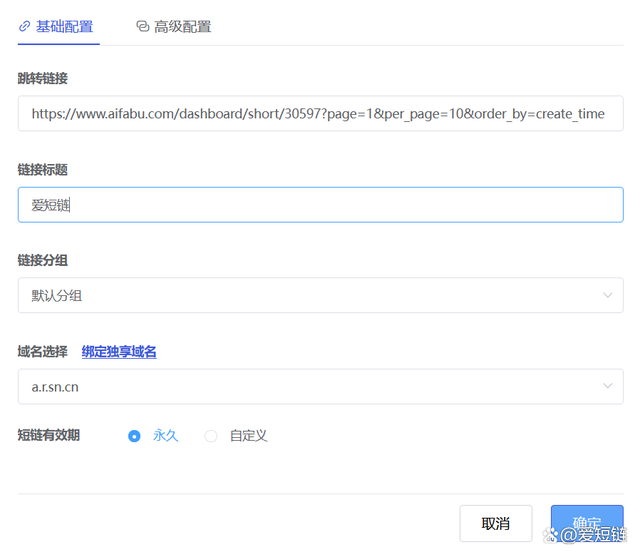Follow the 绑定独享域名 link

119,352
